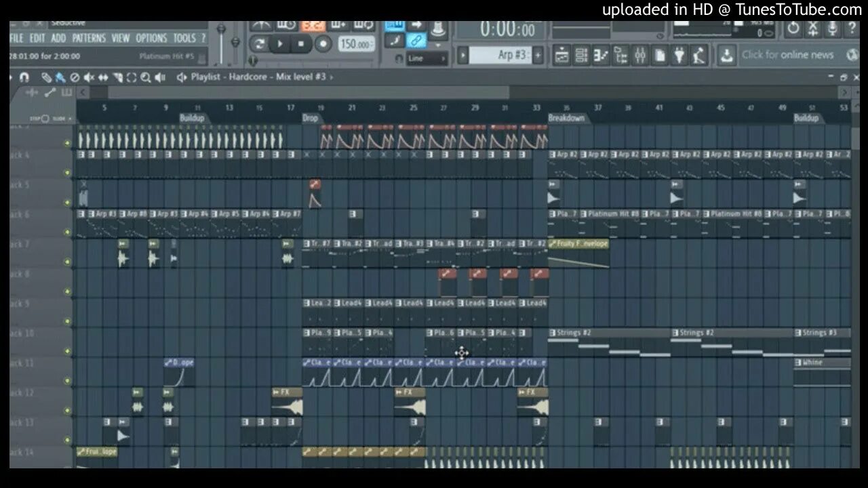The image size is (868, 488).
Task: Open the FILE menu
Action: (17, 39)
